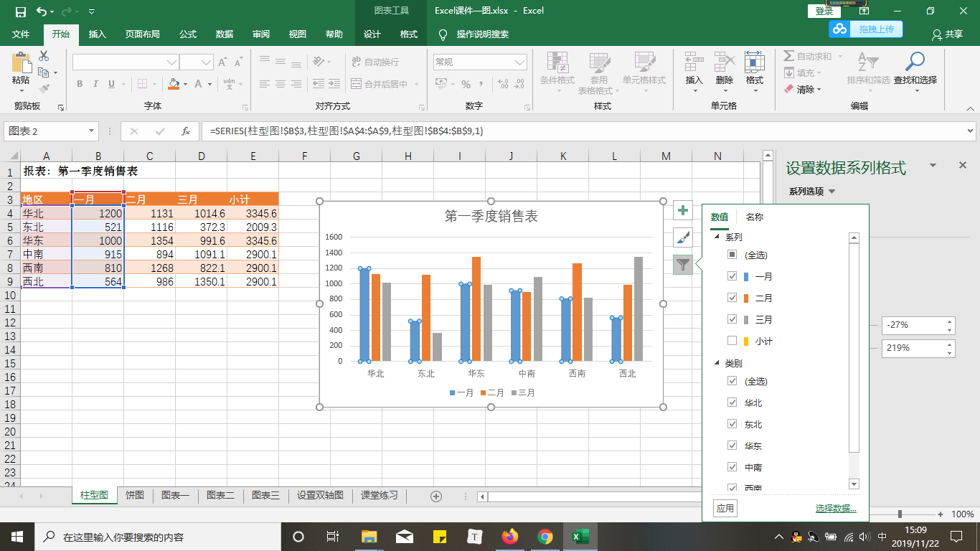Open File Explorer from the taskbar

tap(369, 536)
